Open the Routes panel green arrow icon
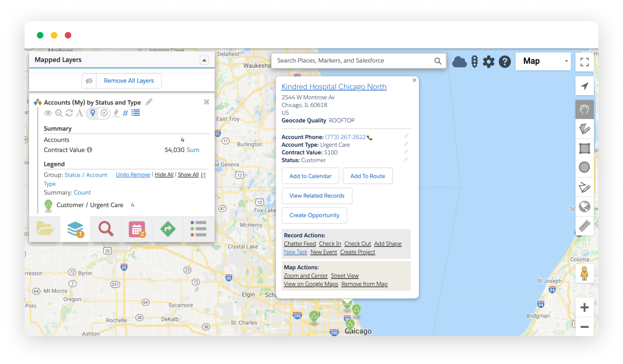This screenshot has height=364, width=623. pyautogui.click(x=168, y=229)
